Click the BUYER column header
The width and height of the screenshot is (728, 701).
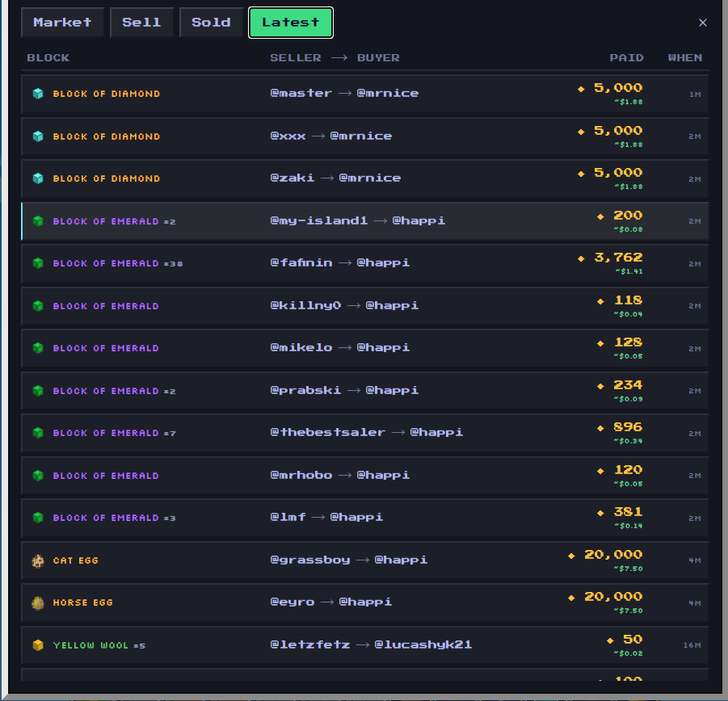point(378,58)
